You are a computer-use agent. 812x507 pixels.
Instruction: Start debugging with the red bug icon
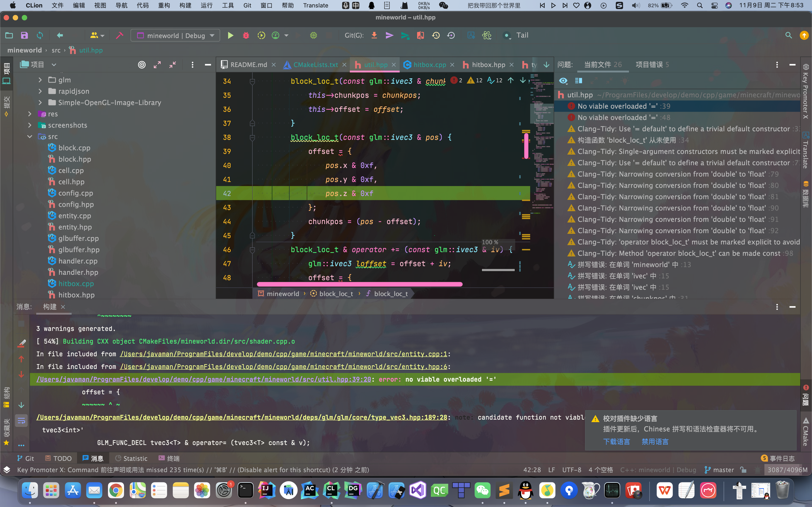246,36
